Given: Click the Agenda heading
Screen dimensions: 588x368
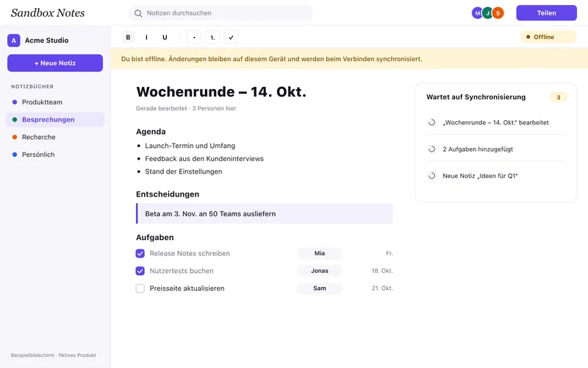Looking at the screenshot, I should pos(151,132).
